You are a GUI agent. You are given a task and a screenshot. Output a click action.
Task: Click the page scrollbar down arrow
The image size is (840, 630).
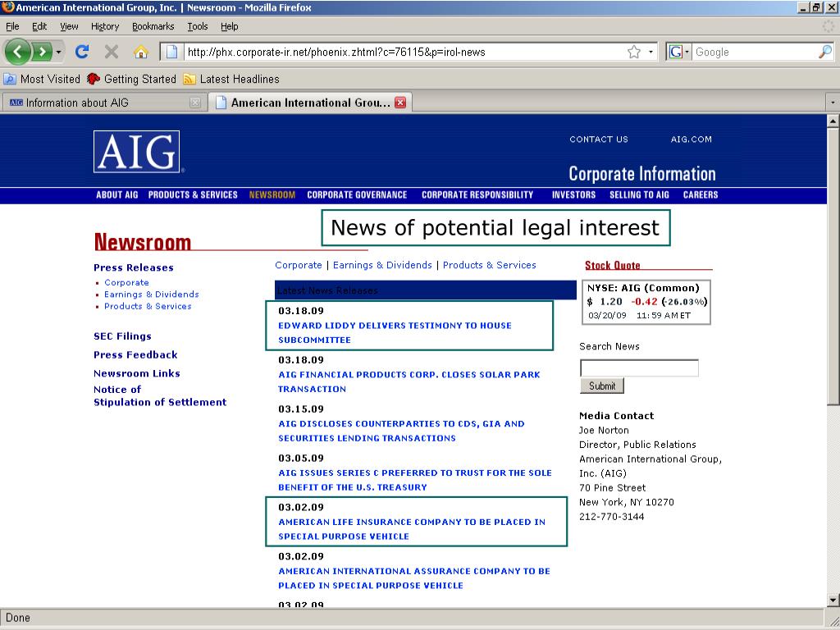(833, 600)
